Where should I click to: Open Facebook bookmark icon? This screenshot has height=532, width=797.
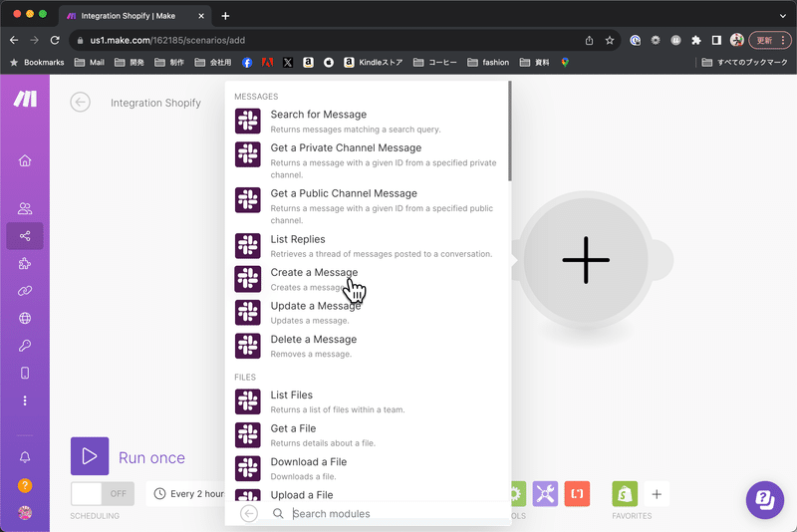point(247,62)
